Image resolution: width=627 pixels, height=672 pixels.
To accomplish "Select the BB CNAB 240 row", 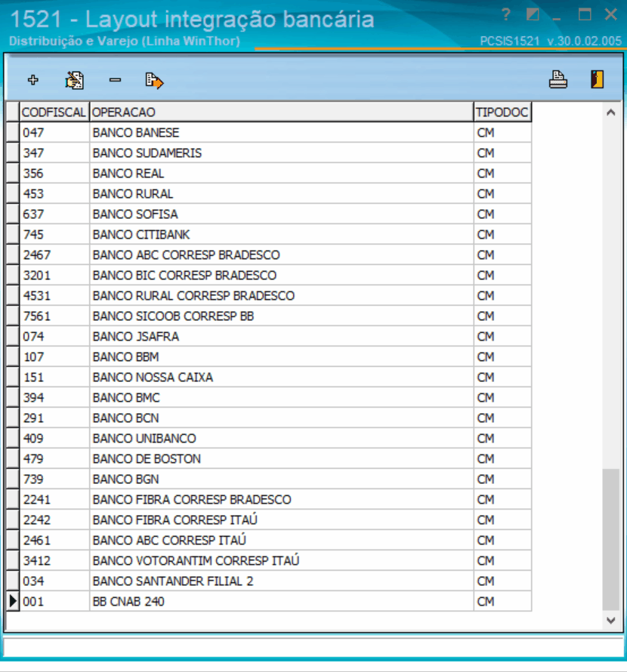I will coord(269,601).
